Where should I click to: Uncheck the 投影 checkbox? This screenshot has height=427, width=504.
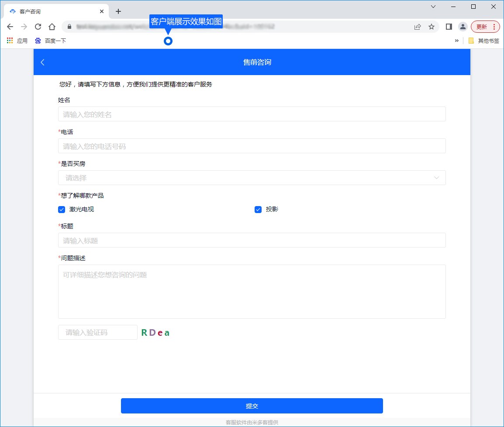[258, 210]
